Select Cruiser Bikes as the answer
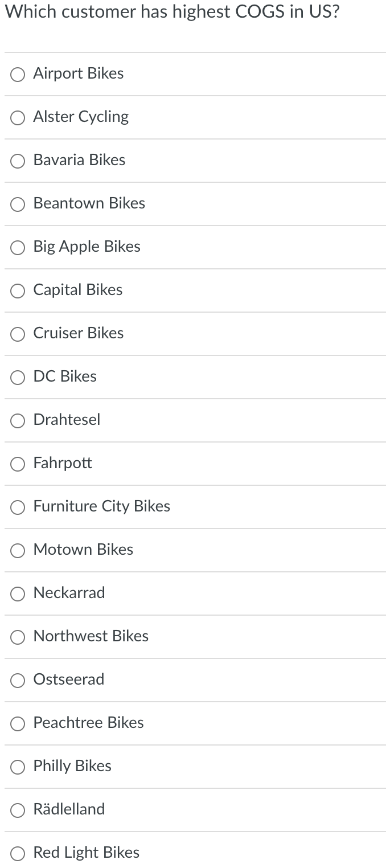 pos(17,334)
